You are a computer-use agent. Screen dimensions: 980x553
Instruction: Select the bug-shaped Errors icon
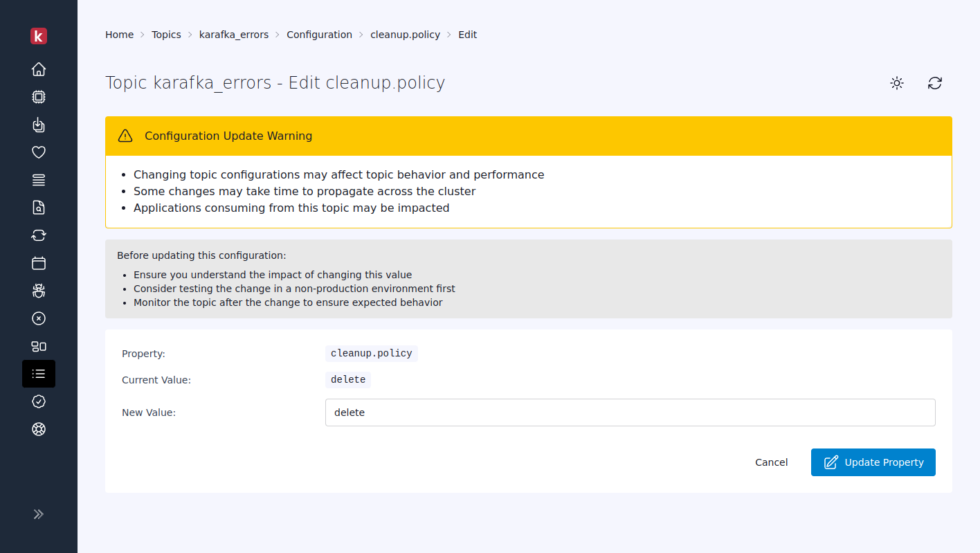[39, 291]
